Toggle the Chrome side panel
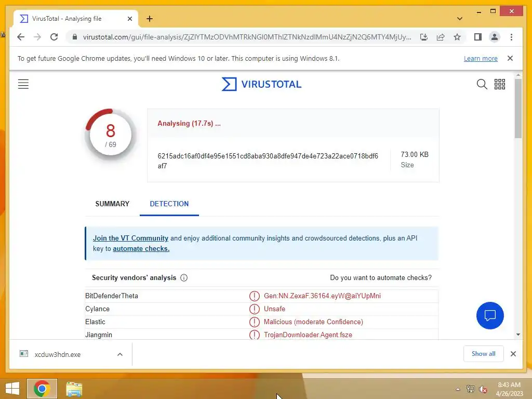532x399 pixels. click(478, 37)
